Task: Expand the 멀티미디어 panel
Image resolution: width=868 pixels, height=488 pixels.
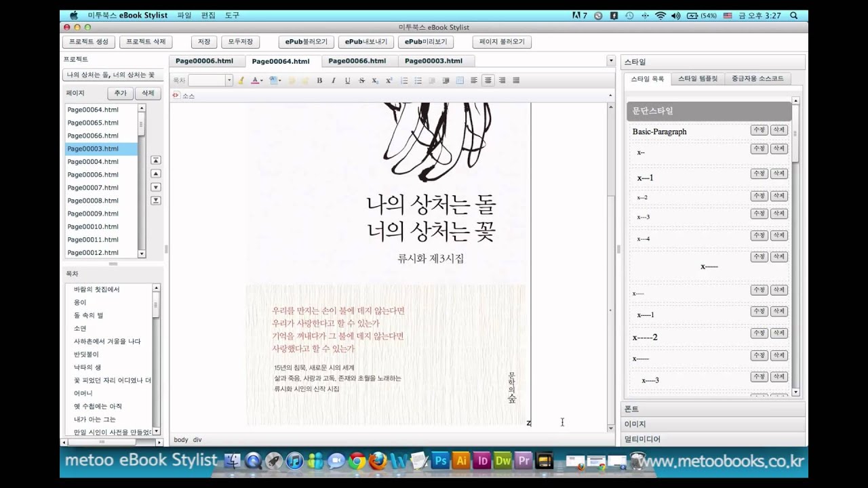Action: 713,439
